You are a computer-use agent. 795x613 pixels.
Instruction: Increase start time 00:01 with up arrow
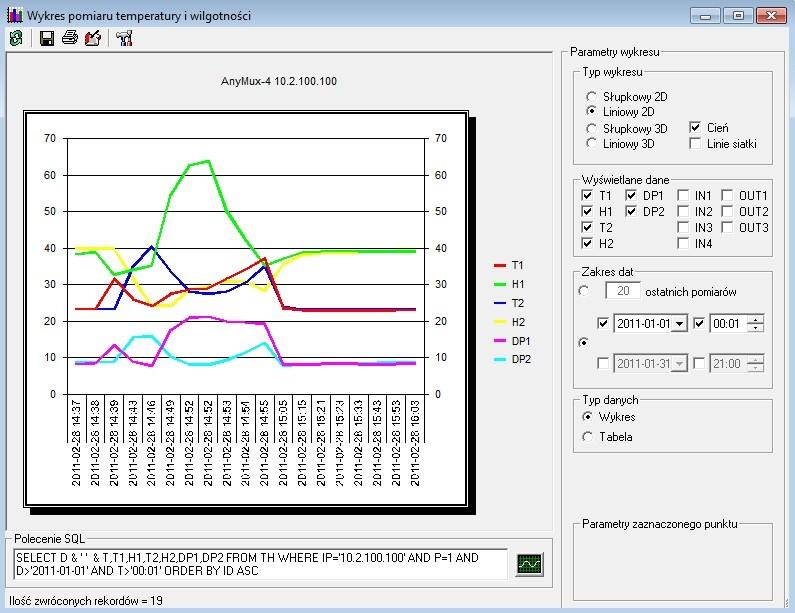pyautogui.click(x=755, y=319)
